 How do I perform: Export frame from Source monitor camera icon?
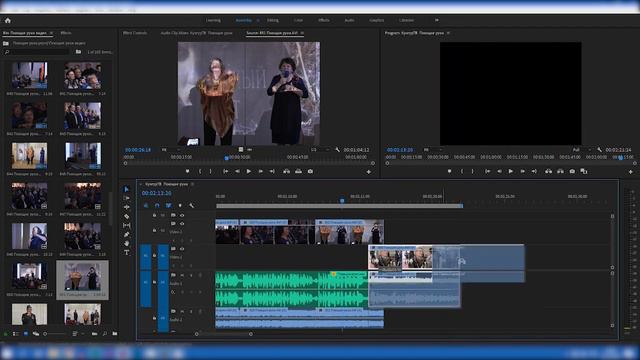[310, 171]
